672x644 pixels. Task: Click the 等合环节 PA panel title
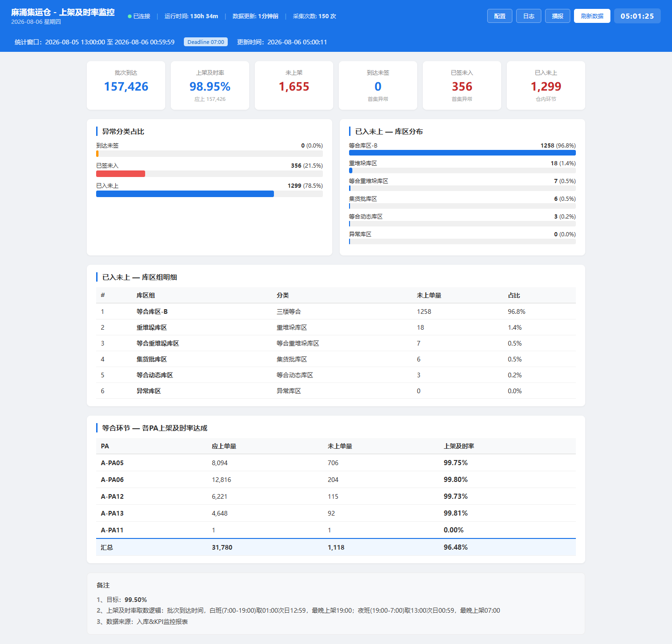[x=155, y=428]
